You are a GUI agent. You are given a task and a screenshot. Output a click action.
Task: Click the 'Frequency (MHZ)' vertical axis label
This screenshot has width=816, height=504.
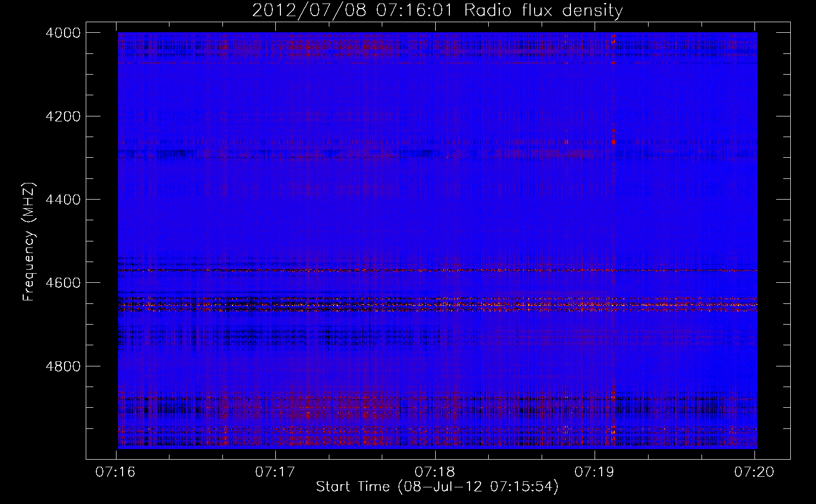click(29, 242)
